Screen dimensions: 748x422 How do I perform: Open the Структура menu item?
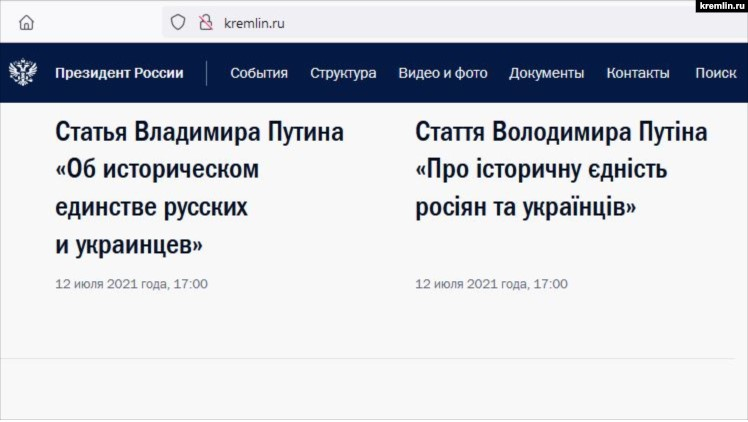(343, 73)
